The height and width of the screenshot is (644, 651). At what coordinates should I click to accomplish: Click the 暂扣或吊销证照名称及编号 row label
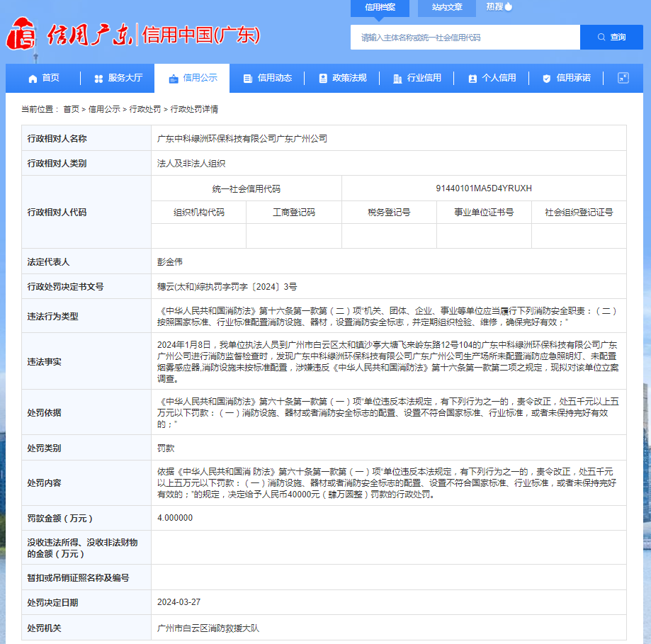[78, 578]
